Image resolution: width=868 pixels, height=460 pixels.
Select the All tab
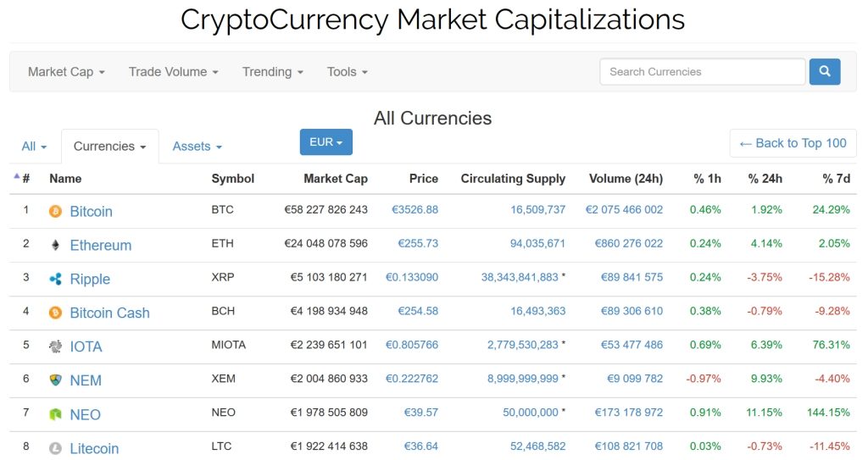[x=34, y=147]
